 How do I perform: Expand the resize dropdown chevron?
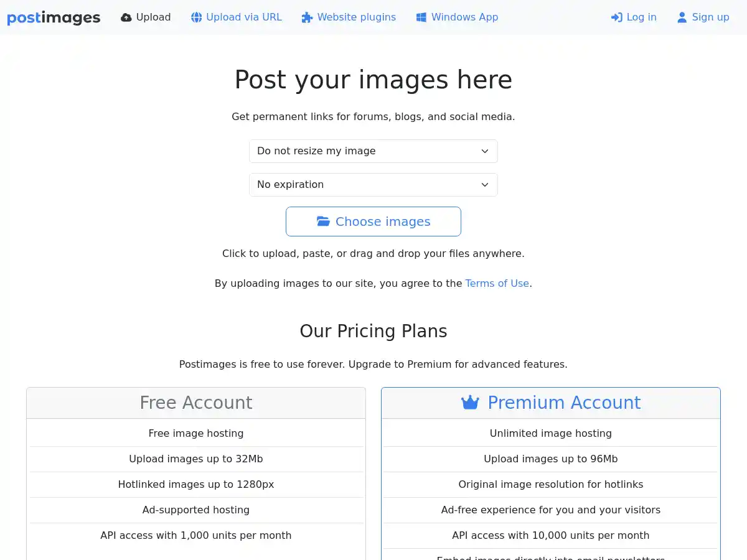tap(484, 151)
